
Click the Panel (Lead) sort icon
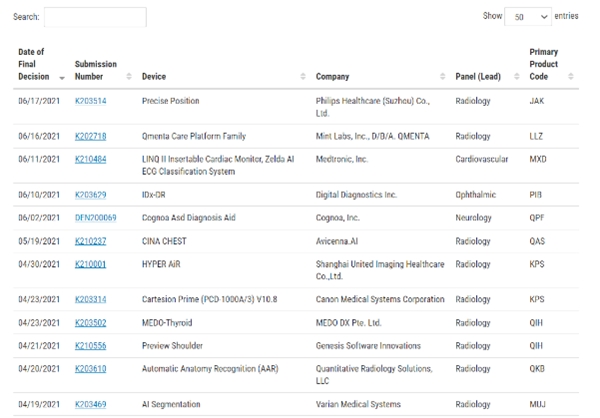click(x=516, y=77)
